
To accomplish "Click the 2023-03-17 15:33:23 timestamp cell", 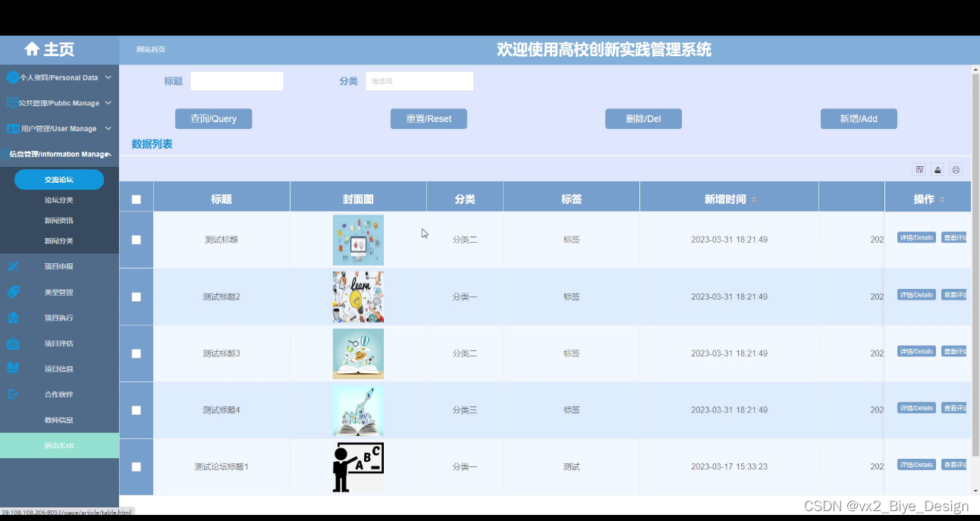I will coord(729,467).
